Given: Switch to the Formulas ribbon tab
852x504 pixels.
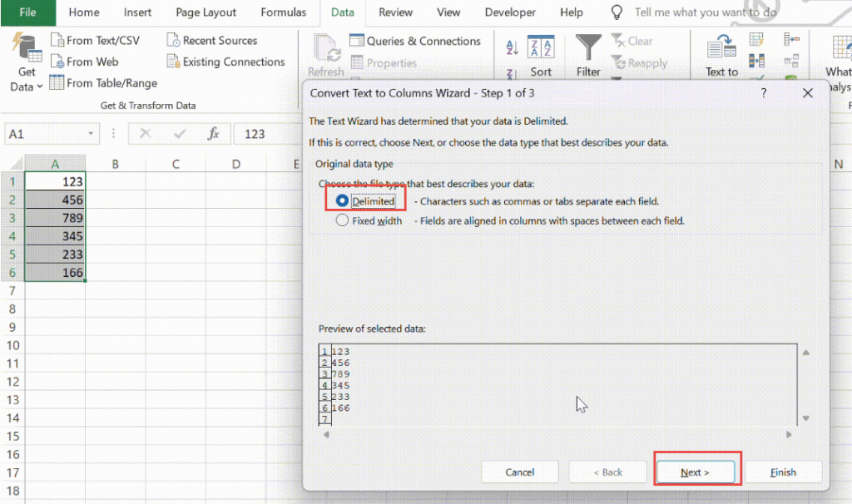Looking at the screenshot, I should point(284,12).
